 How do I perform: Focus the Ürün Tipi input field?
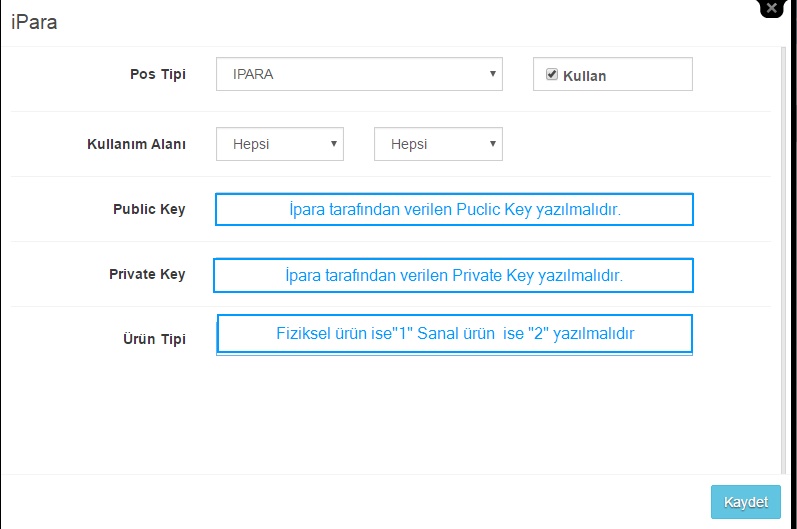[x=454, y=334]
